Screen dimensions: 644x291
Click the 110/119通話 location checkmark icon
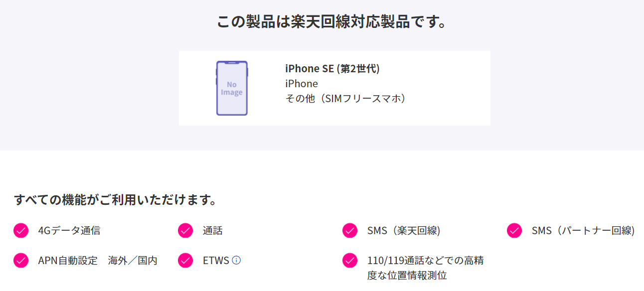coord(350,261)
